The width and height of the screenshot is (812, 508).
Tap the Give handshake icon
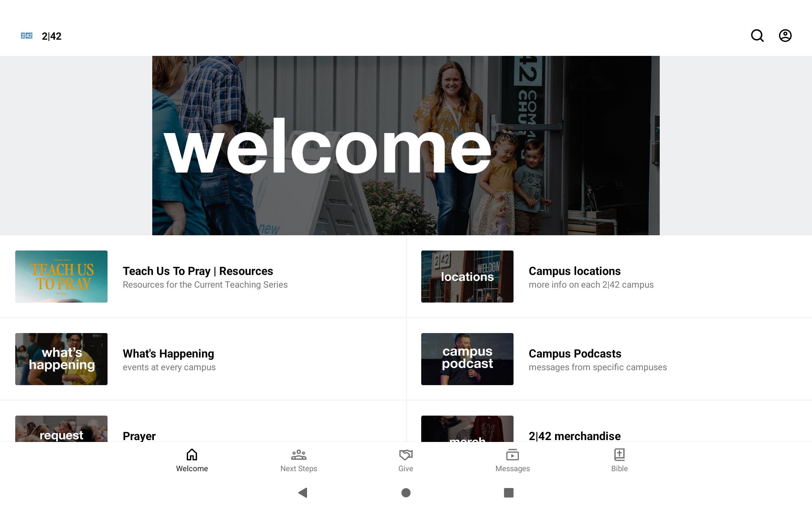[x=406, y=455]
